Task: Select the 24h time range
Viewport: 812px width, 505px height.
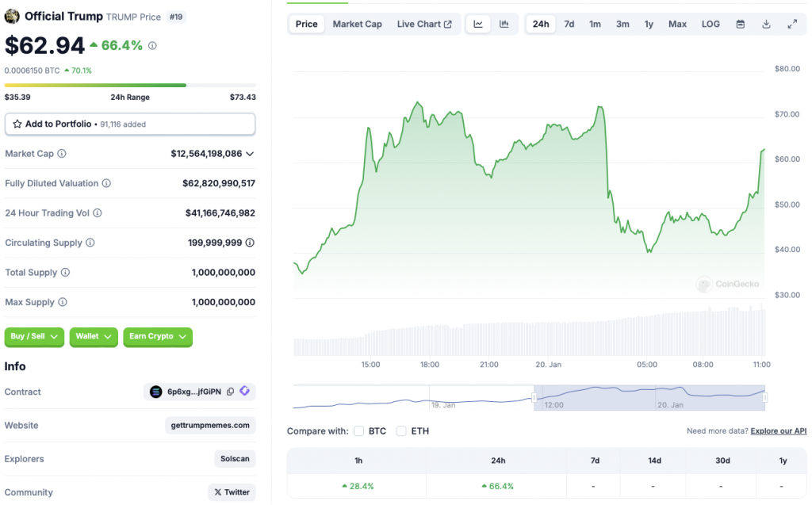Action: (x=541, y=24)
